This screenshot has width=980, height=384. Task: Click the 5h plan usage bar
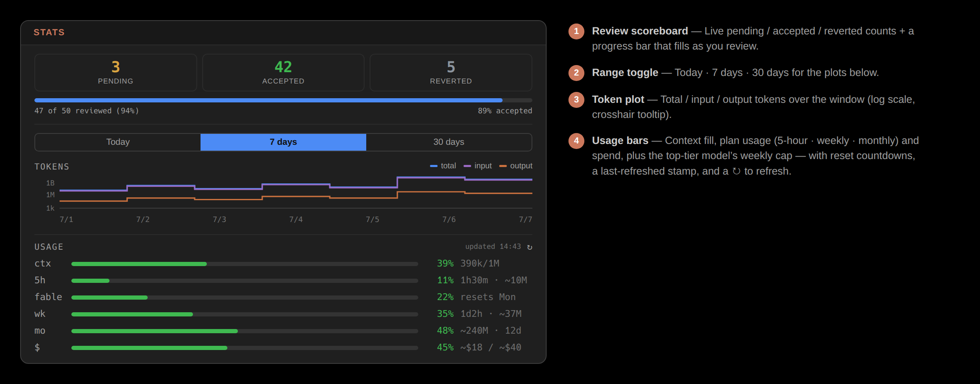[245, 281]
